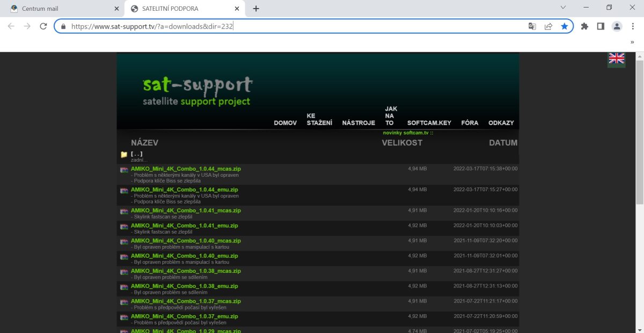Open the DOMOV menu item

click(x=285, y=123)
